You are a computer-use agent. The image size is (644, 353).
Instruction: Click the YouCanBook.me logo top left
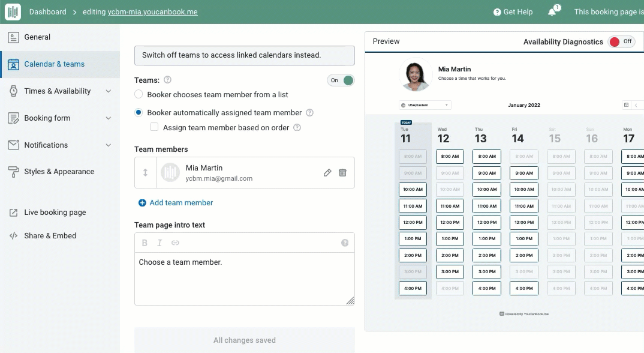(13, 11)
